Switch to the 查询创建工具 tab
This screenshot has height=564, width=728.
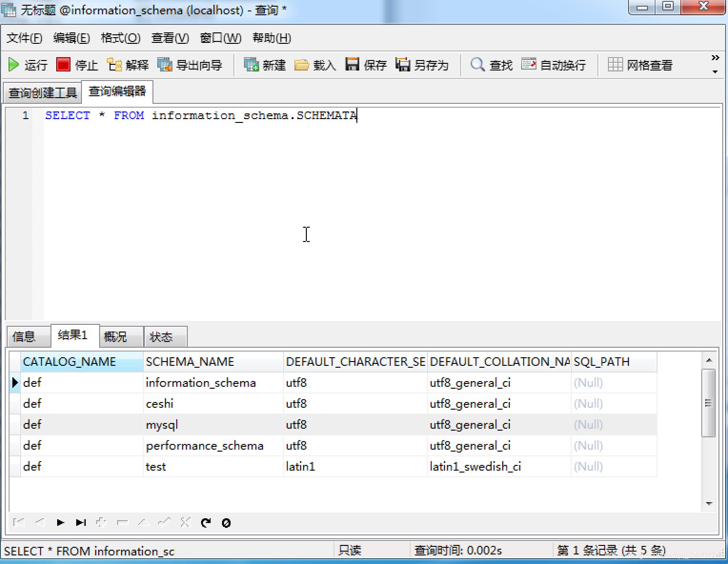pyautogui.click(x=43, y=92)
